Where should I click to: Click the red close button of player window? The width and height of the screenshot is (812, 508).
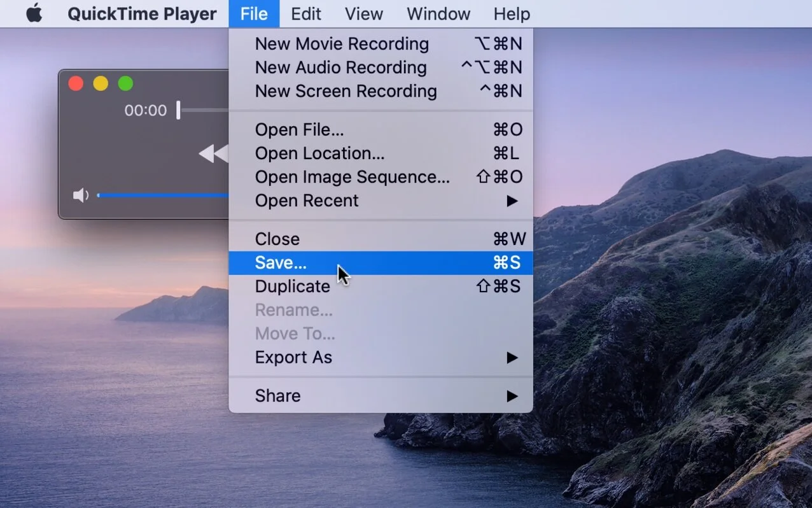coord(76,83)
